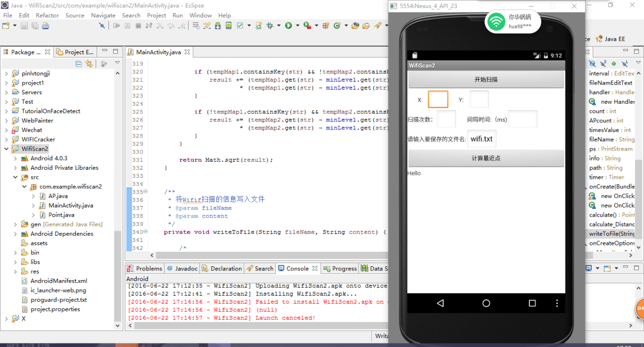Click the Resume debug icon
The width and height of the screenshot is (644, 347).
[116, 25]
